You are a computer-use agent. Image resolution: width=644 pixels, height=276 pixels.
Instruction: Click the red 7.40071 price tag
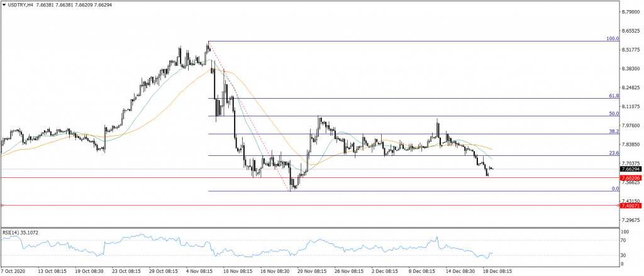tap(630, 206)
